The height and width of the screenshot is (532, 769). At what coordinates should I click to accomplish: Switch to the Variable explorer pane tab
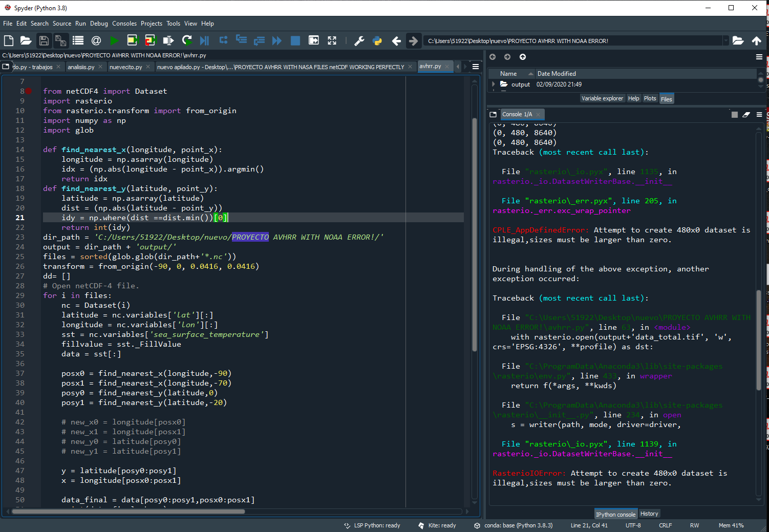602,98
